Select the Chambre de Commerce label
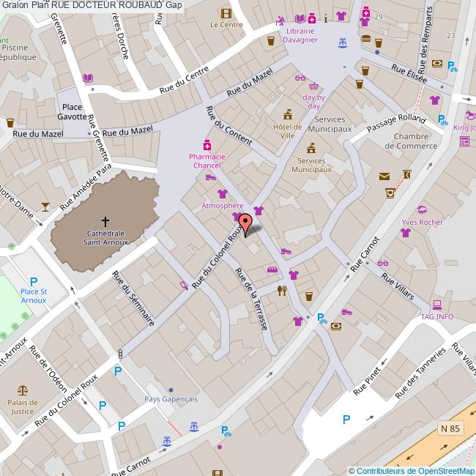 coord(411,141)
